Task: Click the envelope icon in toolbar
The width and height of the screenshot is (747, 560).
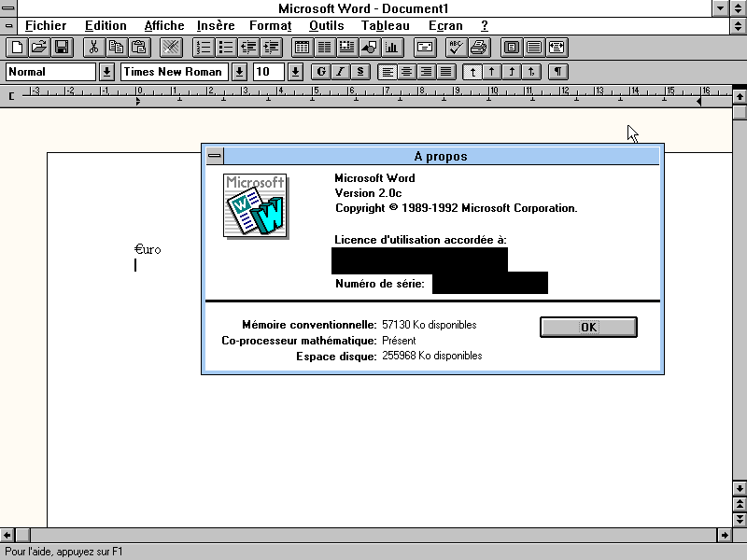Action: (425, 48)
